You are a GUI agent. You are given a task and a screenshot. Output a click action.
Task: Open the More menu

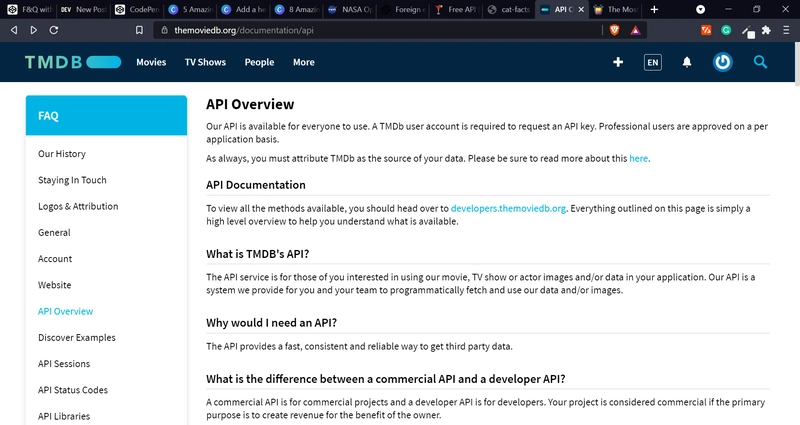[304, 62]
